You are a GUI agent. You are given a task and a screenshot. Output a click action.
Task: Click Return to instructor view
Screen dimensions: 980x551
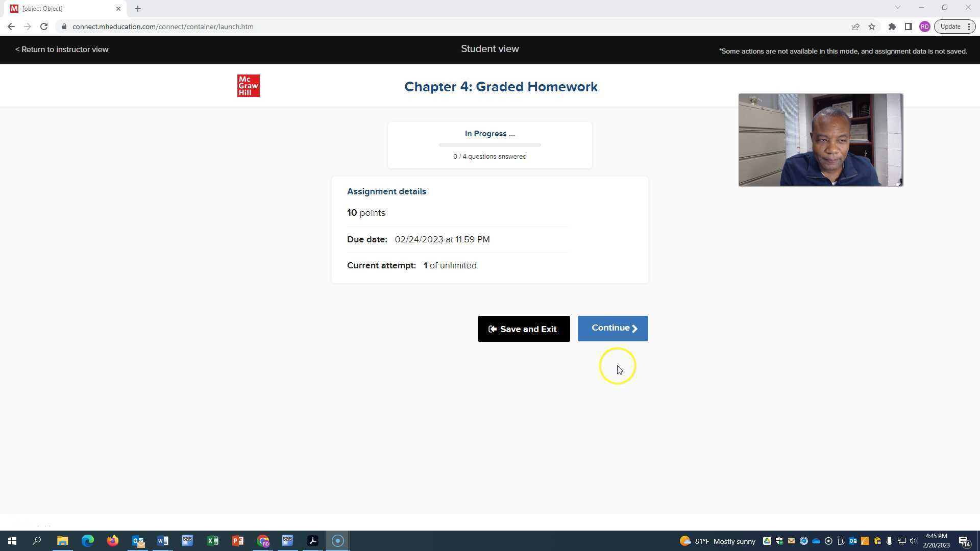62,49
